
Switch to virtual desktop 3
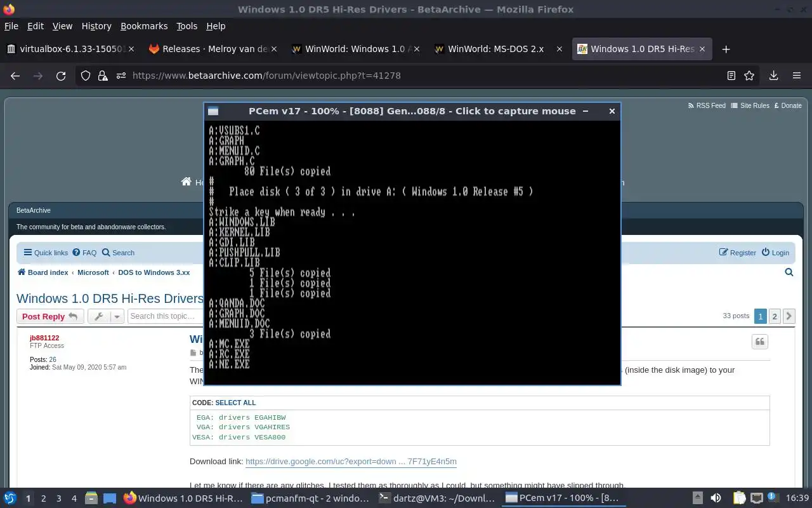point(59,498)
